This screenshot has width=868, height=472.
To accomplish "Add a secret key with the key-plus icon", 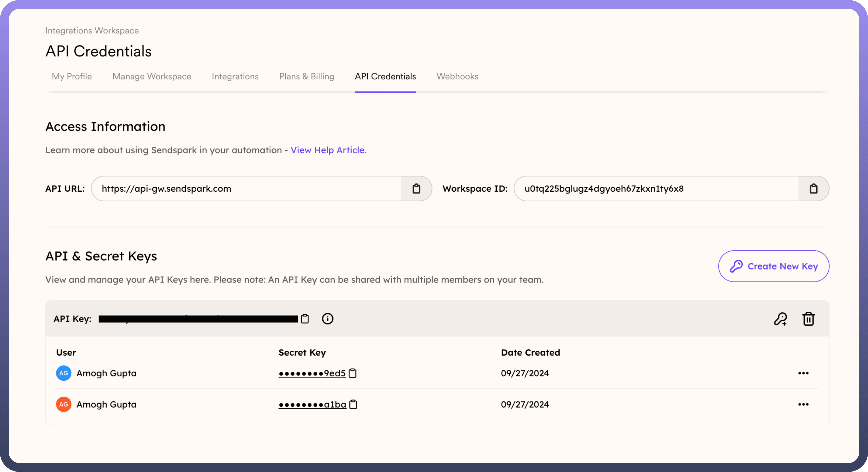I will point(780,319).
